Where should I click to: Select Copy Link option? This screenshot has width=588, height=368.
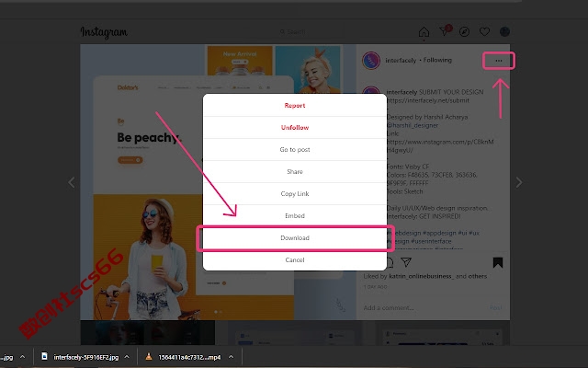point(295,194)
